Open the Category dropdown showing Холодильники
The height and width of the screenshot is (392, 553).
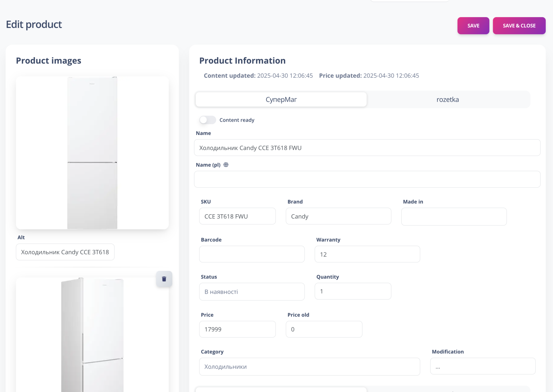pos(309,367)
